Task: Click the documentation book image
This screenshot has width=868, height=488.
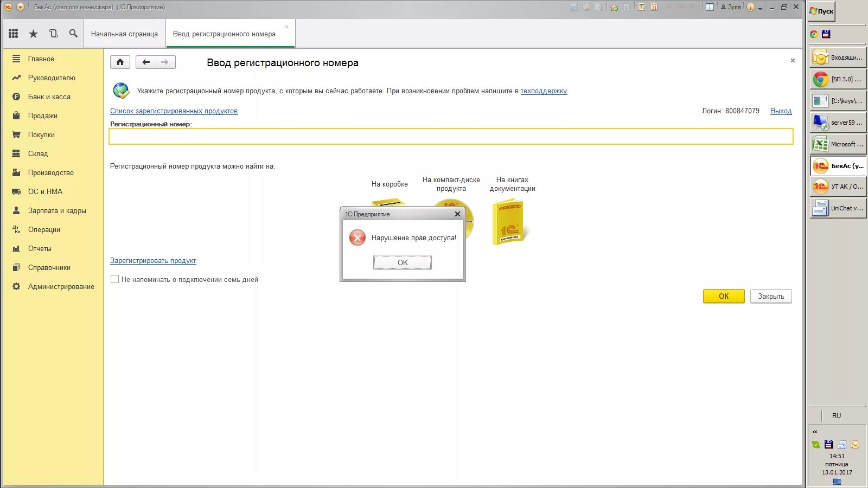Action: (509, 222)
